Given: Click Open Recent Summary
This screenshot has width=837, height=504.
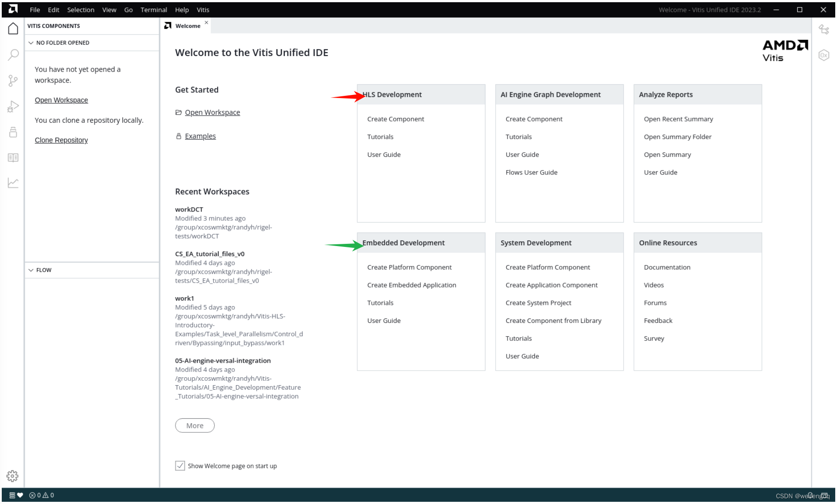Looking at the screenshot, I should click(x=678, y=119).
